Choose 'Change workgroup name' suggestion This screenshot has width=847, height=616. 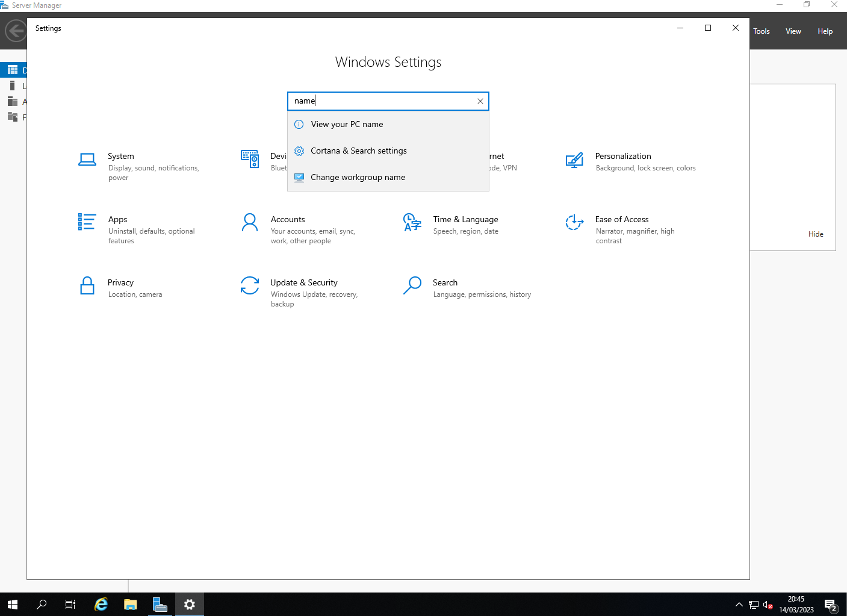pos(358,178)
